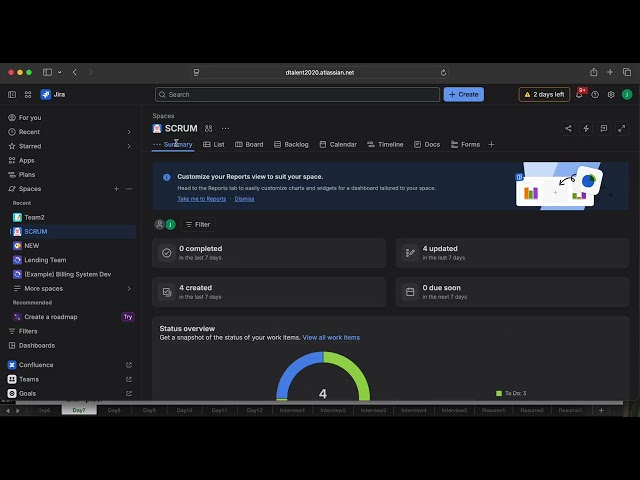Open more actions ellipsis beside SCRUM
Screen dimensions: 640x480
pos(225,128)
